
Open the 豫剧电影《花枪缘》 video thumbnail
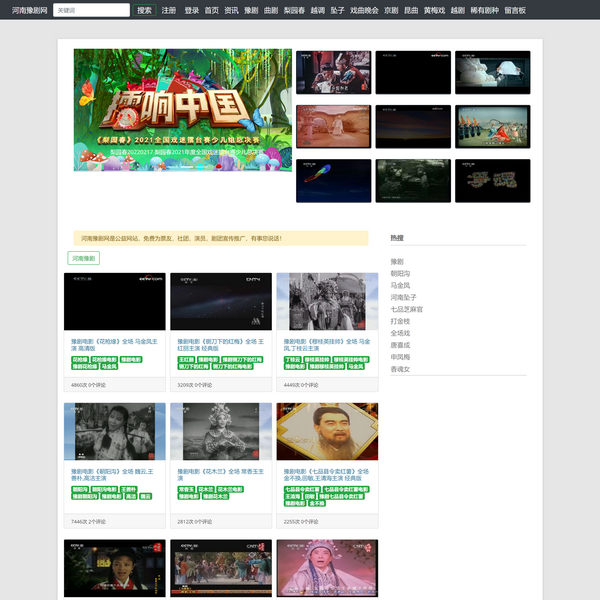(115, 302)
